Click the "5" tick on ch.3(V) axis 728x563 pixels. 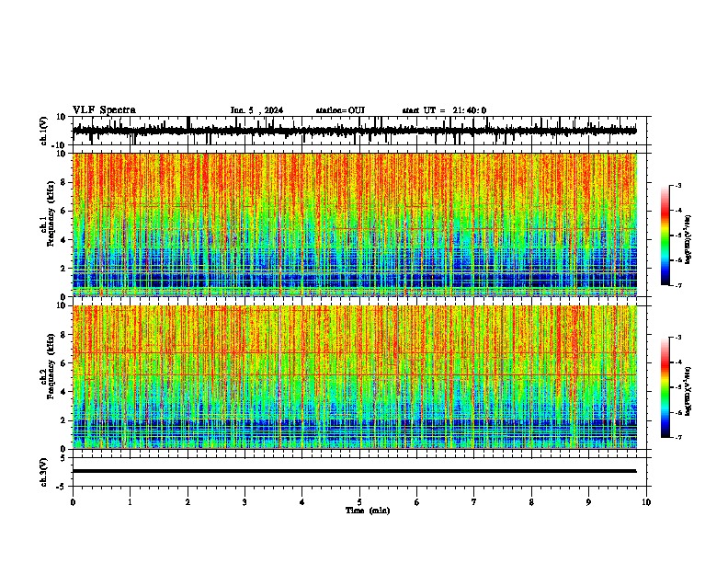(63, 458)
